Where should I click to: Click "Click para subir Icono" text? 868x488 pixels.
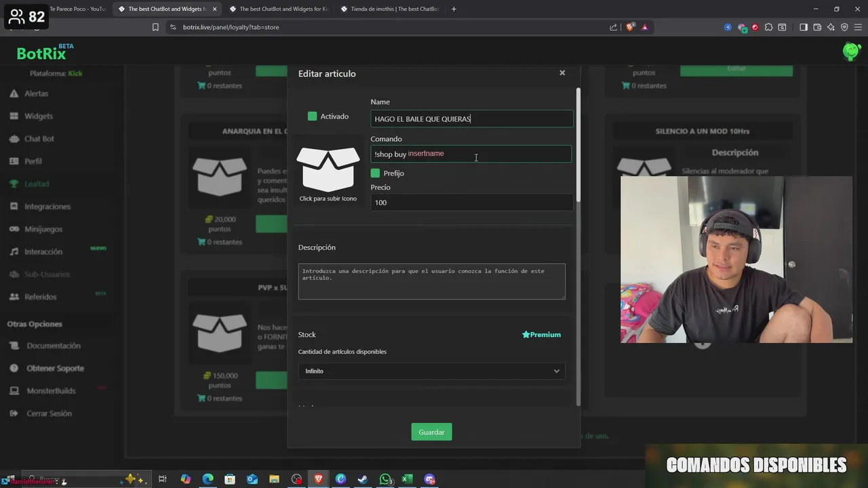(x=328, y=199)
